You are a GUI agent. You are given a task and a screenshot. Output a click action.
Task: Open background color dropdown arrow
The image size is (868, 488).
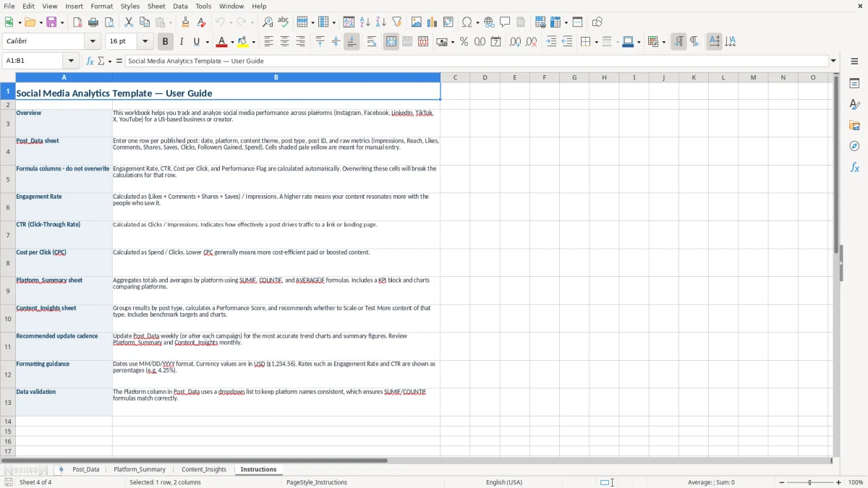[254, 42]
